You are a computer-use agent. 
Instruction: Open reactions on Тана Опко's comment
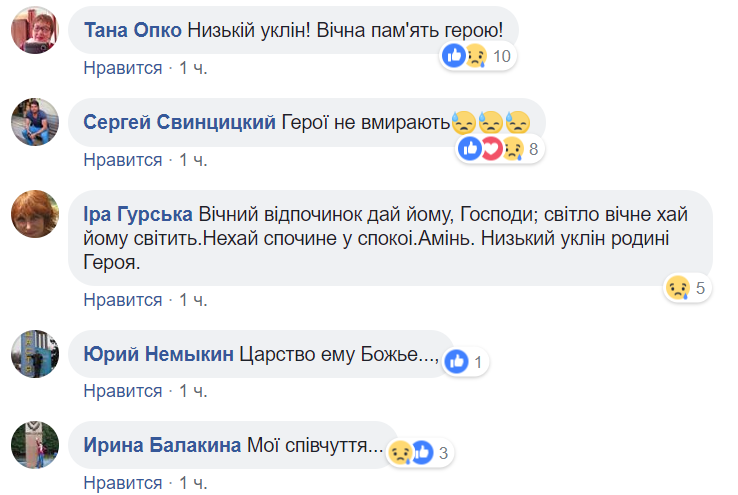point(476,56)
